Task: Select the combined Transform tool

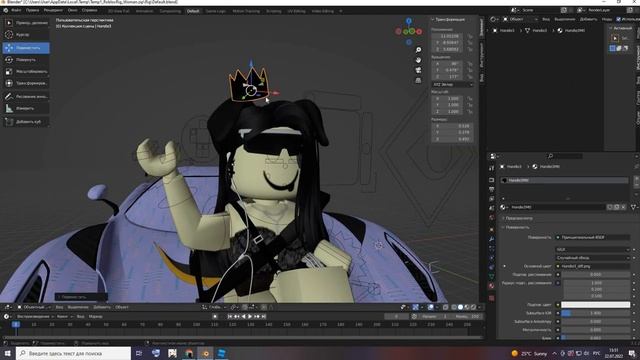Action: pyautogui.click(x=26, y=83)
